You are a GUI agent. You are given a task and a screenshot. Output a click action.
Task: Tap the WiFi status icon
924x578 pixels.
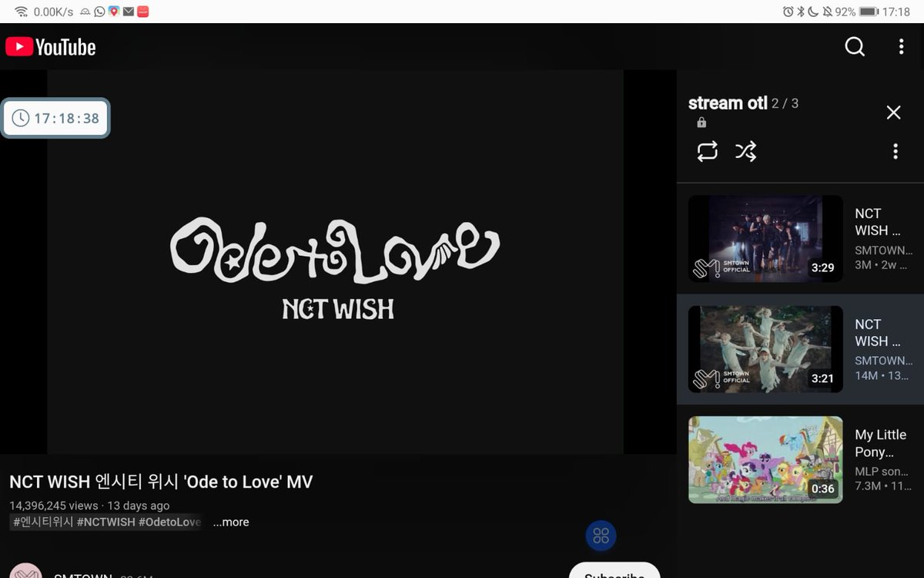pos(21,12)
